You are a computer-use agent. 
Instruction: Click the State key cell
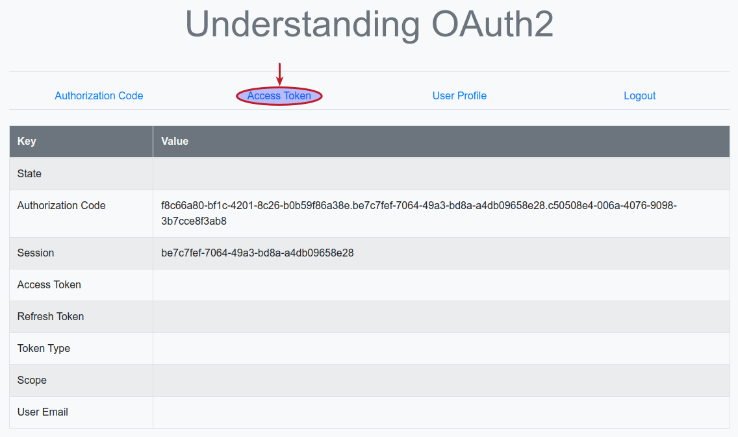(30, 174)
